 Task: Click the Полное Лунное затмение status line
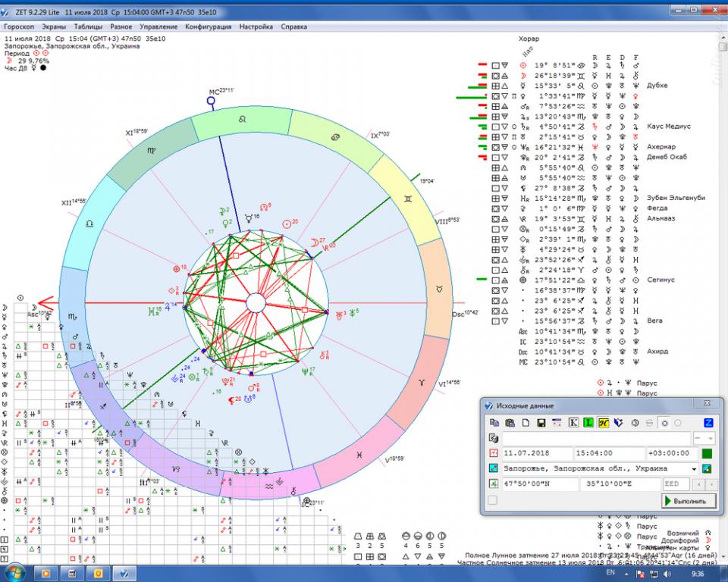(590, 555)
